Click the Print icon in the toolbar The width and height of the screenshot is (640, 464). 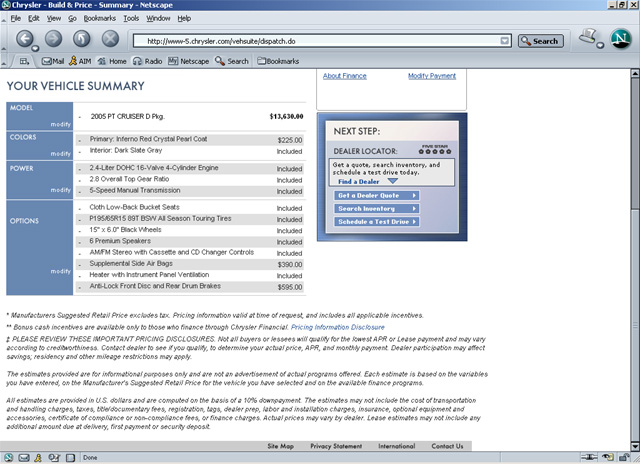[x=591, y=39]
